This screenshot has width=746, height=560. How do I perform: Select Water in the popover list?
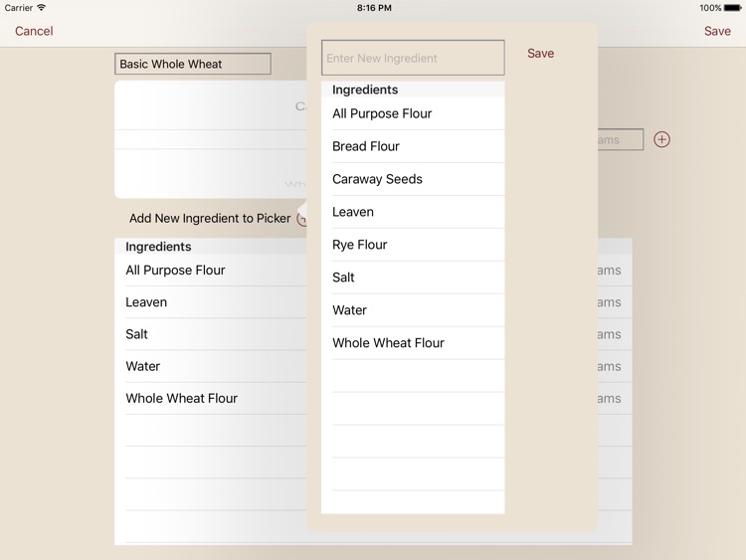click(413, 310)
